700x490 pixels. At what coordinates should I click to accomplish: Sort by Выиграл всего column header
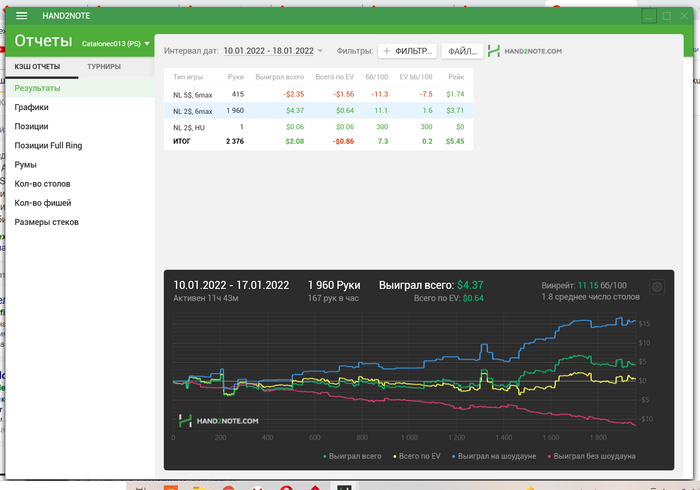[279, 77]
